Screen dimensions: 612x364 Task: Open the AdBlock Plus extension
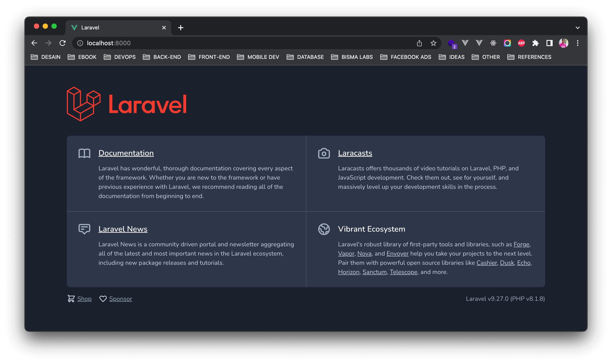pyautogui.click(x=521, y=43)
